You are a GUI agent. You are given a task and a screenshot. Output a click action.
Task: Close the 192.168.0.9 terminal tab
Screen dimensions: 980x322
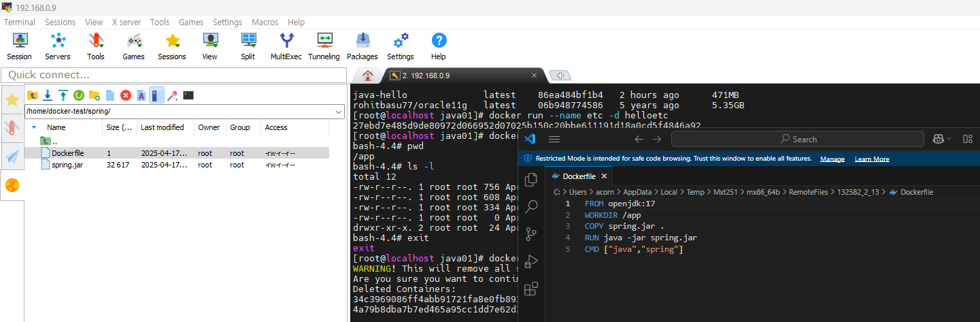point(535,76)
